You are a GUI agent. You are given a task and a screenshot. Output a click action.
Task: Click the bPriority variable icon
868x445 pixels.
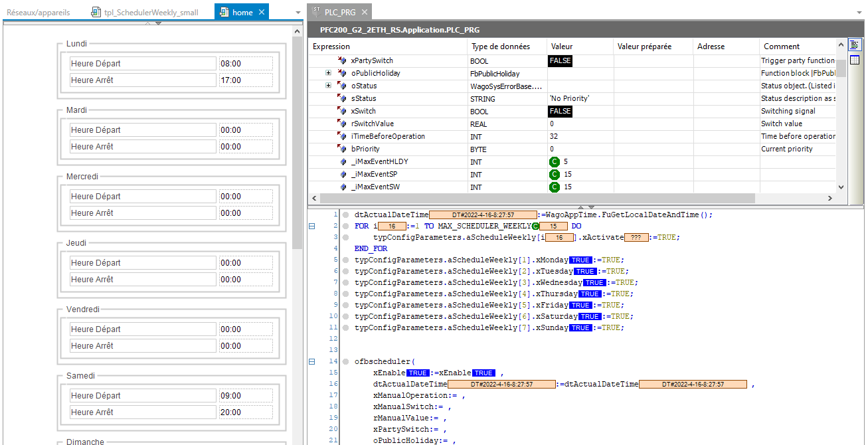pos(343,149)
